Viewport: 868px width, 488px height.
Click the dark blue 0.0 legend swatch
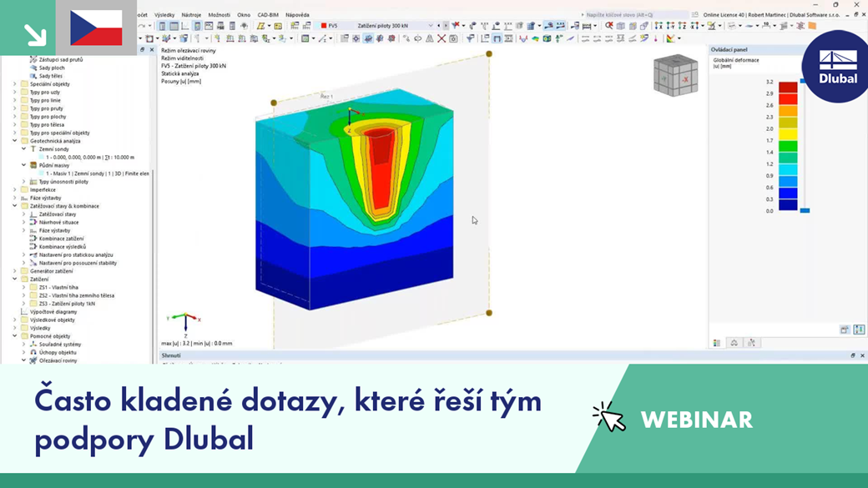(x=788, y=204)
